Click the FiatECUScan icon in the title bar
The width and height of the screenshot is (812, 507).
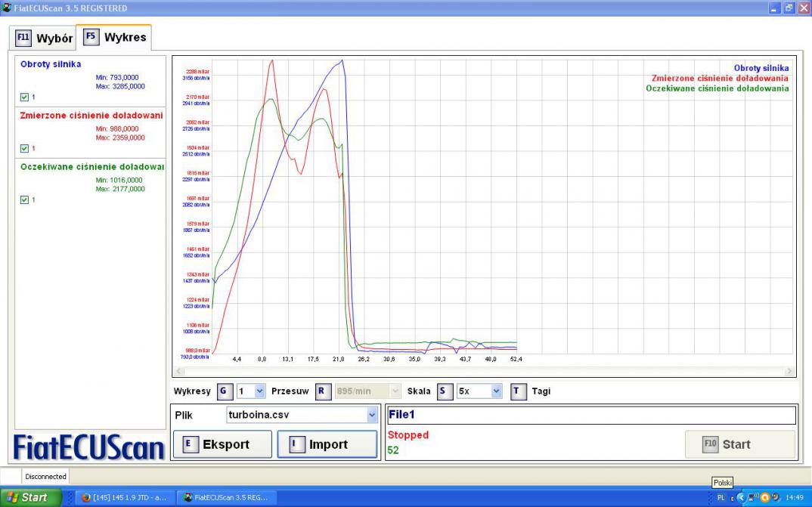7,8
